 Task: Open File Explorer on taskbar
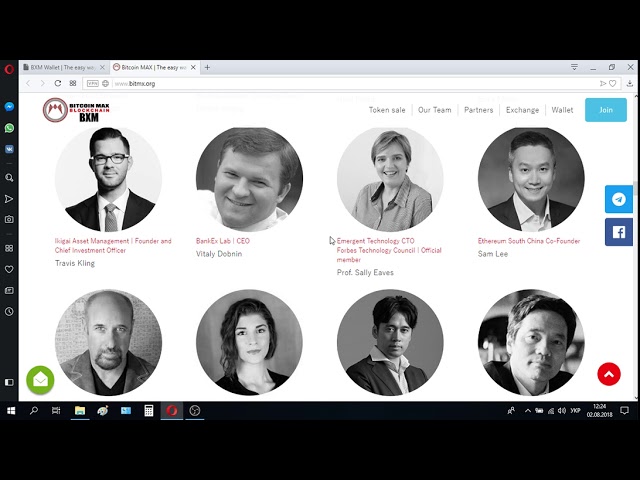[x=80, y=411]
